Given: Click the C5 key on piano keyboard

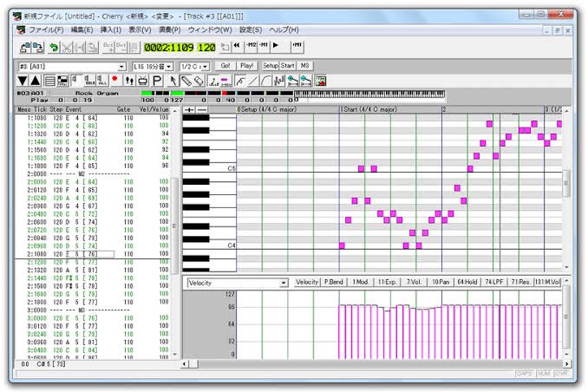Looking at the screenshot, I should [x=209, y=168].
